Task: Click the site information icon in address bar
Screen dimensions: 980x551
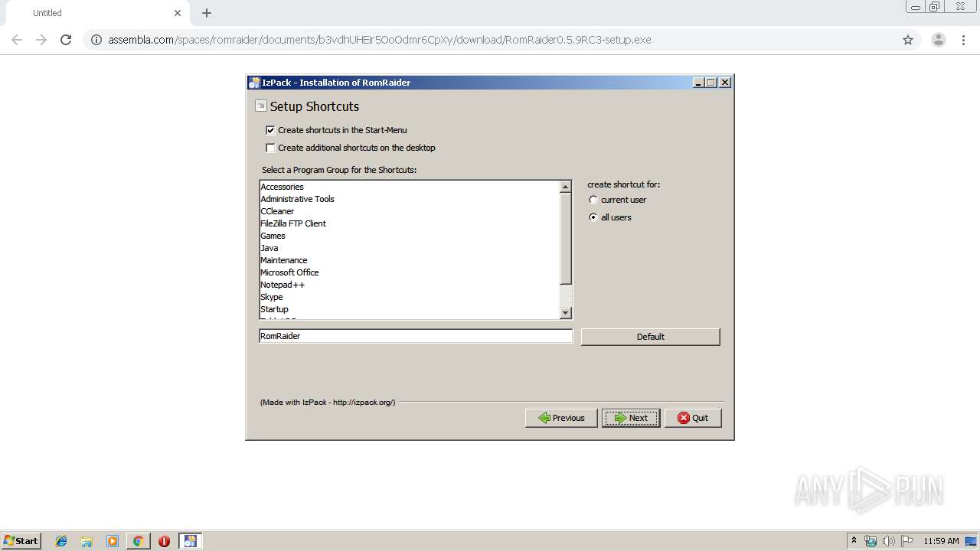Action: 96,40
